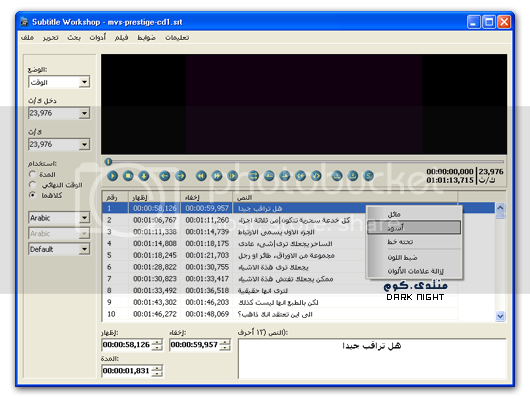
Task: Click the Rewind double-left icon
Action: tap(201, 176)
